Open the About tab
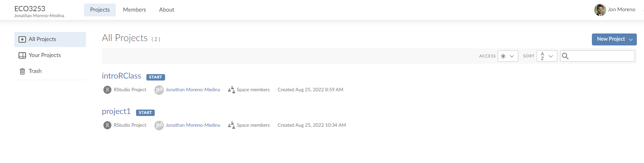Viewport: 644px width, 163px height. 167,10
